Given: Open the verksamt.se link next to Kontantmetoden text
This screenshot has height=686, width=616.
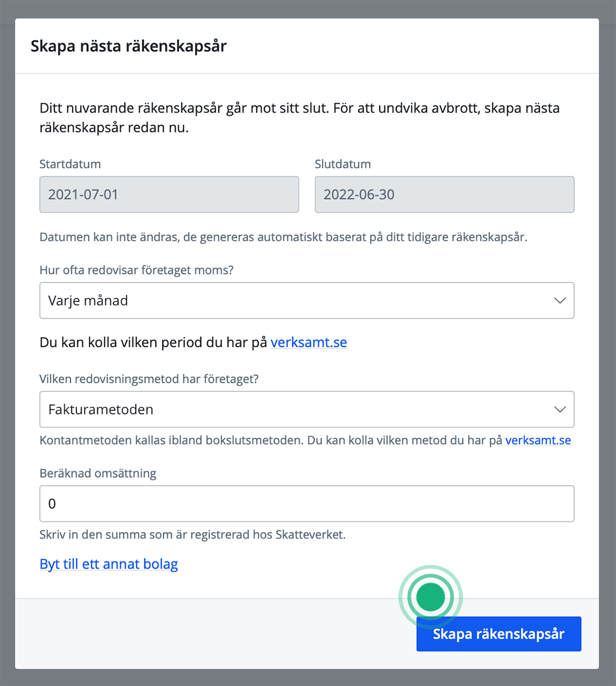Looking at the screenshot, I should (538, 440).
